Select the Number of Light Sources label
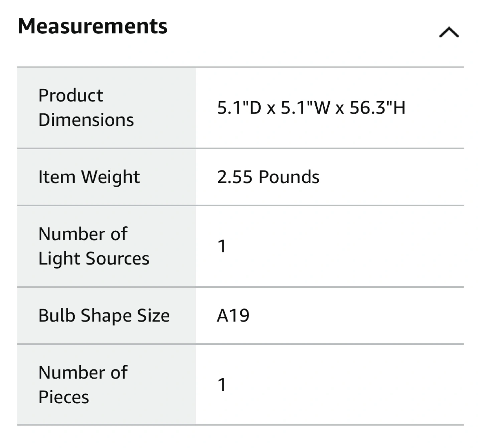The width and height of the screenshot is (481, 448). pos(94,246)
